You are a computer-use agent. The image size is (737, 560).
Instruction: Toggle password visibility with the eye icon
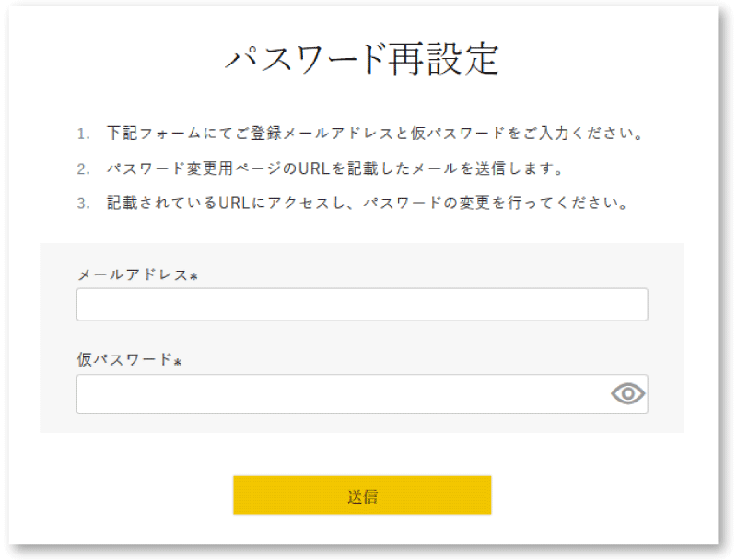click(628, 393)
